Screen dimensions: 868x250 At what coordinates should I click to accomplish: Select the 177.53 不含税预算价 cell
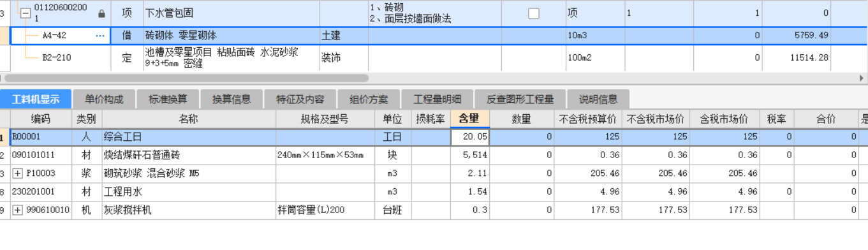tap(587, 210)
